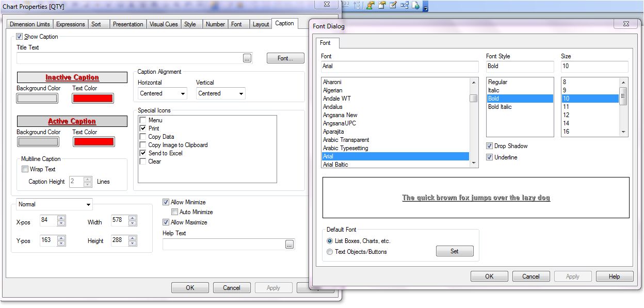The height and width of the screenshot is (308, 644).
Task: Click the table-with-pencil toolbar icon
Action: [393, 5]
